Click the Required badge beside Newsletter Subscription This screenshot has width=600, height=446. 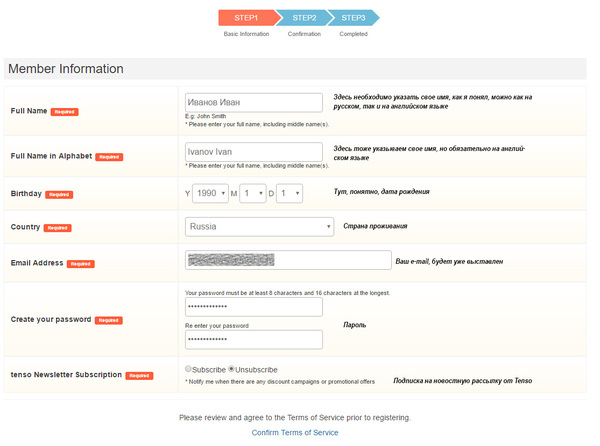(x=139, y=375)
